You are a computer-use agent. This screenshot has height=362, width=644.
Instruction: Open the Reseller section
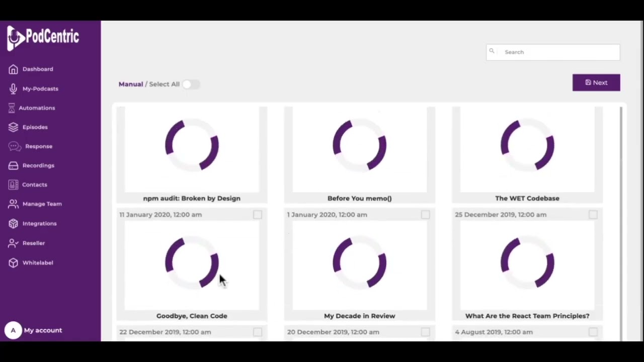34,243
